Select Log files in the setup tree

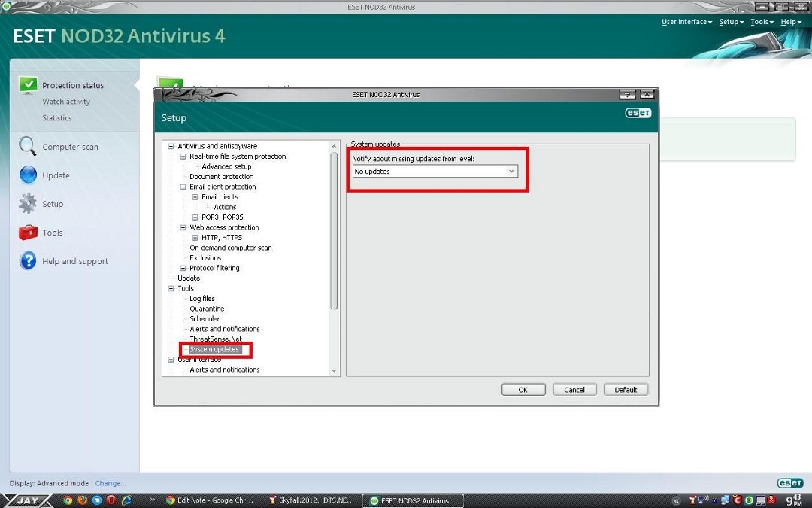coord(202,299)
